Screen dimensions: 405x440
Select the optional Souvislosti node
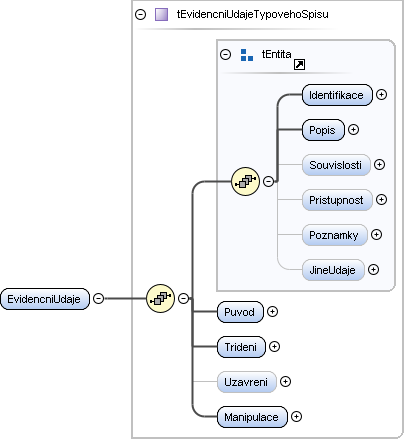coord(336,165)
